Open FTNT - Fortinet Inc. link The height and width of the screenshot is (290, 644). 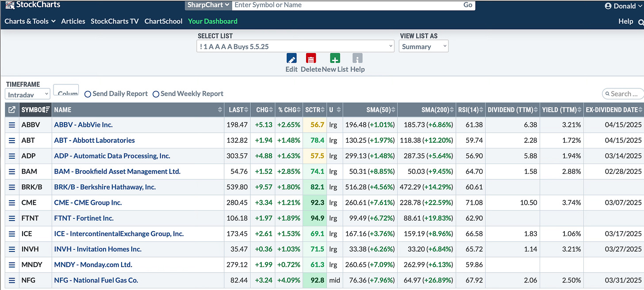coord(84,218)
